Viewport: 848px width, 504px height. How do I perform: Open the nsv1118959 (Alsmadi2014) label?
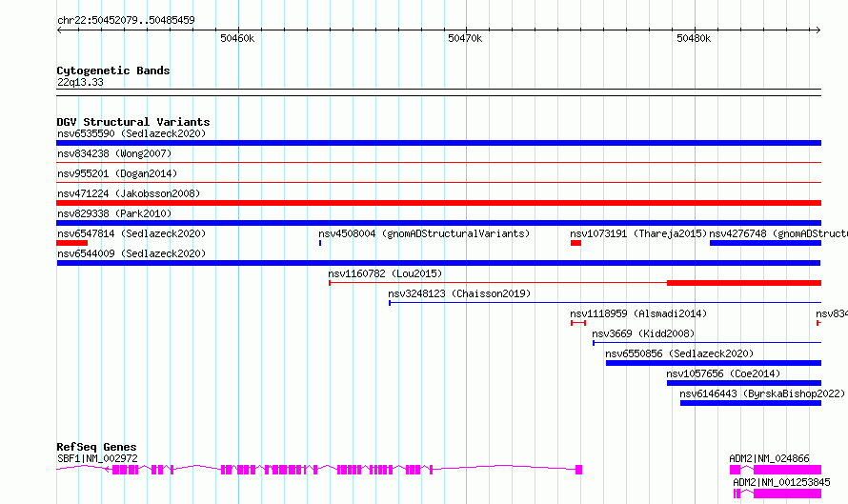638,313
